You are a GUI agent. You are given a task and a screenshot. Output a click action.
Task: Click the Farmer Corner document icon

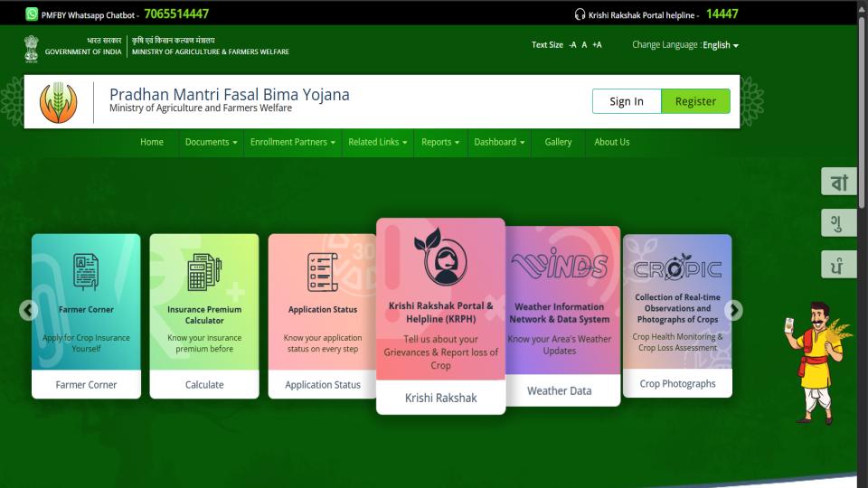point(86,272)
